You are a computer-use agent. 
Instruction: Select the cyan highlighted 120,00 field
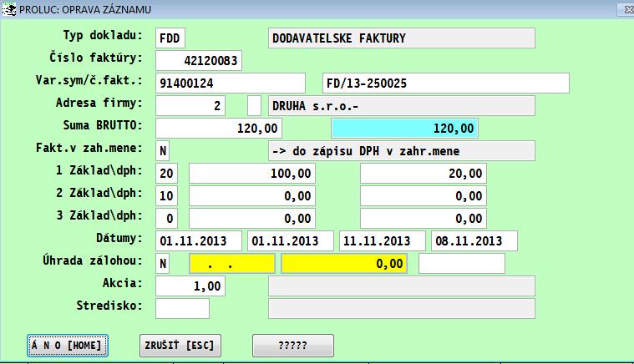point(404,129)
